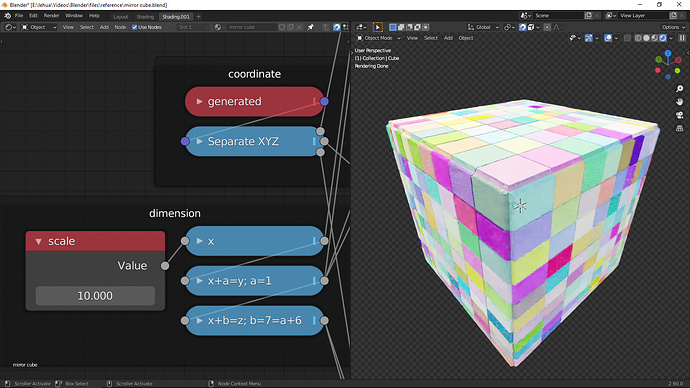Viewport: 690px width, 388px height.
Task: Toggle viewport overlays button
Action: coord(608,38)
